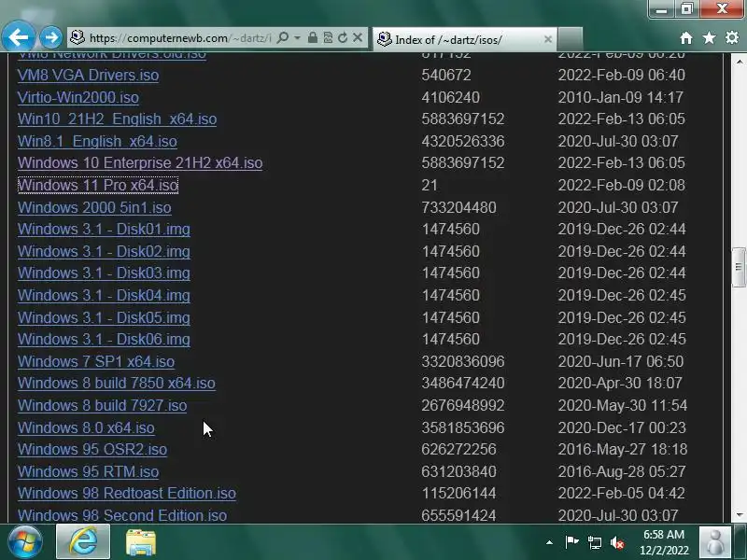Select size value 5883697152 for Win10_21H2

click(463, 119)
